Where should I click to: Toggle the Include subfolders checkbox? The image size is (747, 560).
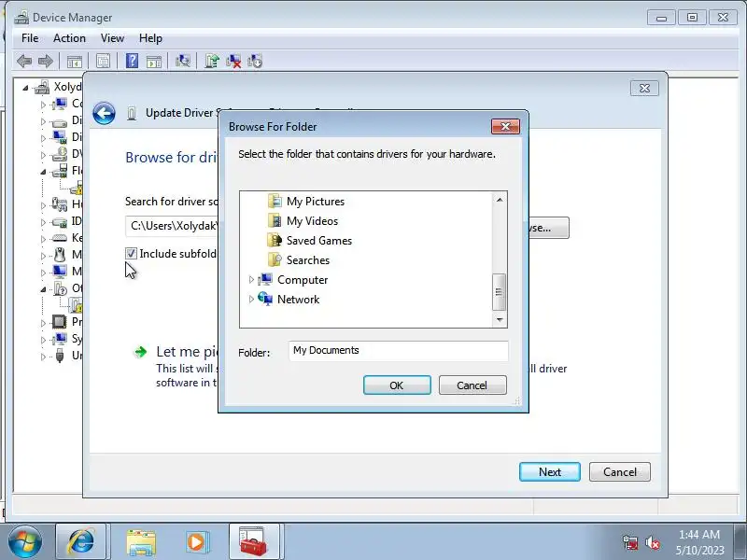(131, 253)
